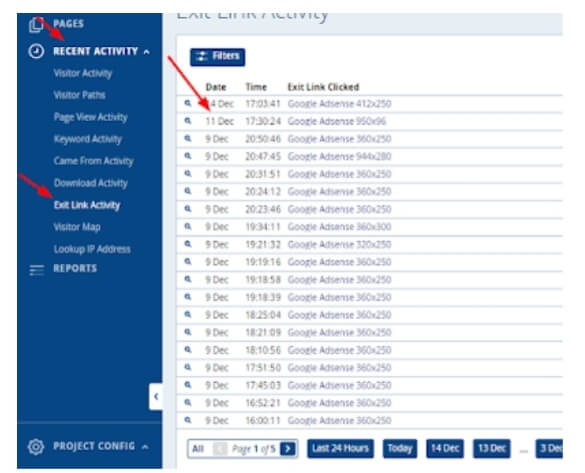The image size is (585, 473).
Task: Filter results to Today
Action: pyautogui.click(x=400, y=448)
